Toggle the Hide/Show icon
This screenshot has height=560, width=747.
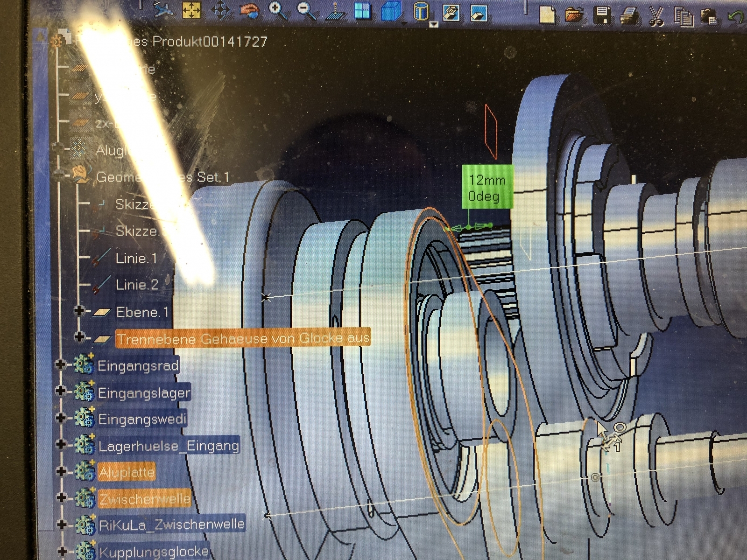(451, 12)
